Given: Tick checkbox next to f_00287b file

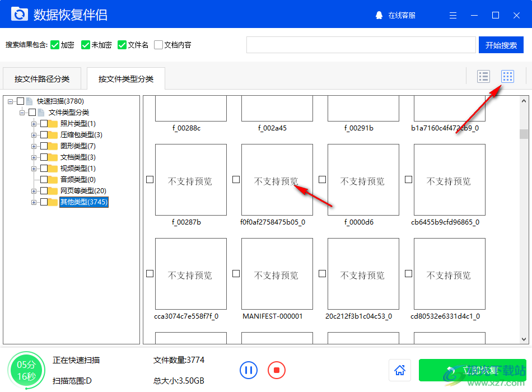Looking at the screenshot, I should pyautogui.click(x=150, y=179).
